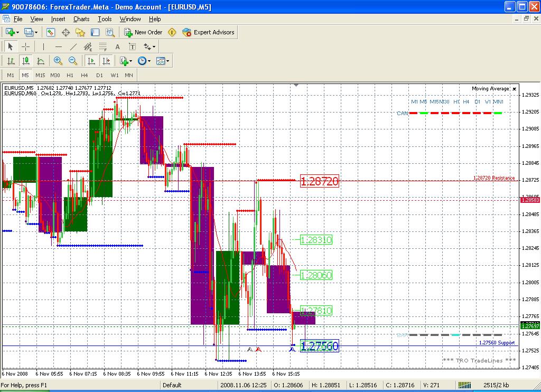
Task: Open the Charts menu
Action: (81, 19)
